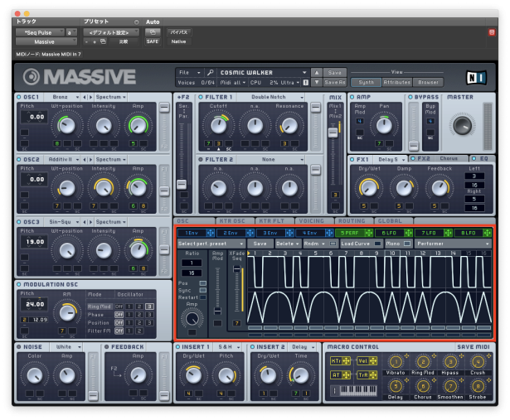Click the Native Instruments NI logo
Viewport: 510px width, 420px height.
476,77
